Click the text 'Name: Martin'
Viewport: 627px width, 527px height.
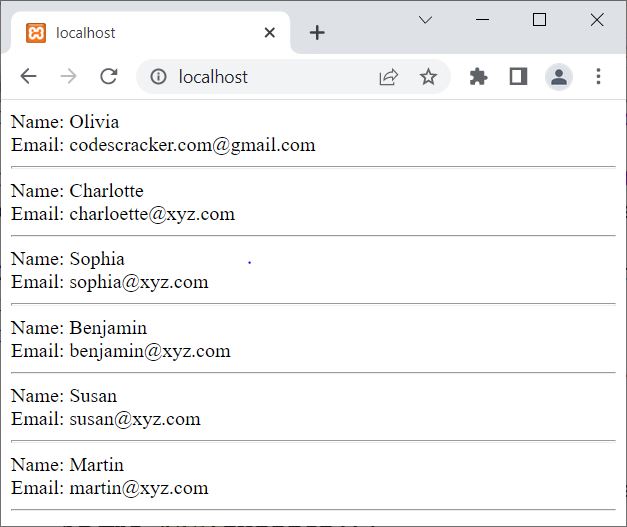tap(67, 465)
